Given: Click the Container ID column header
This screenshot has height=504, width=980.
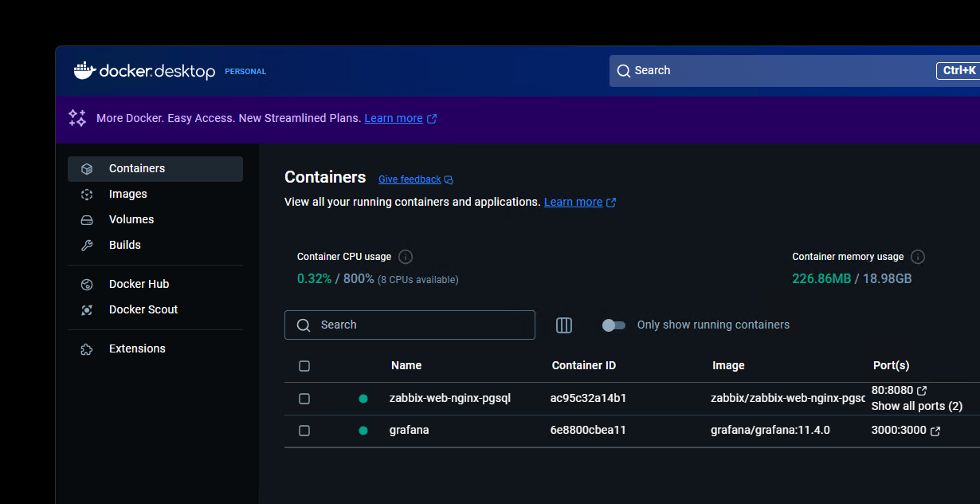Looking at the screenshot, I should [584, 366].
